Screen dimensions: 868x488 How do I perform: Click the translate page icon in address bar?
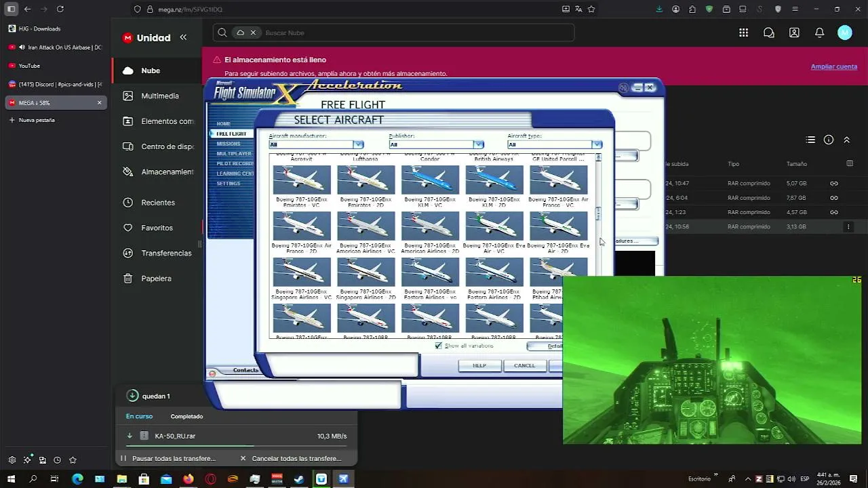pos(578,9)
